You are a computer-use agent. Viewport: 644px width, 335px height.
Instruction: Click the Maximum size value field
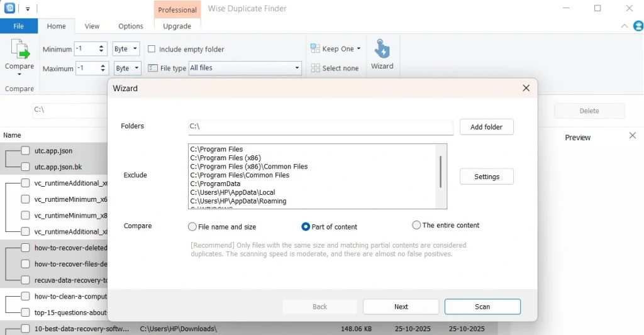[x=87, y=68]
